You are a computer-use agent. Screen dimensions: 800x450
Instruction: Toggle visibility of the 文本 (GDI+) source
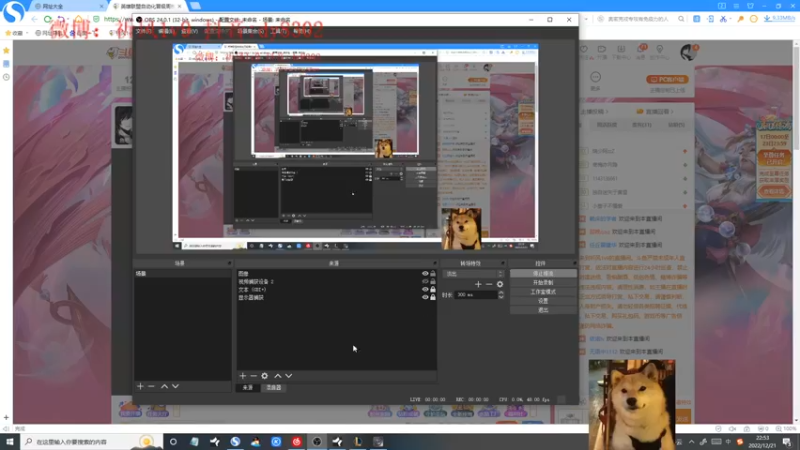click(425, 289)
